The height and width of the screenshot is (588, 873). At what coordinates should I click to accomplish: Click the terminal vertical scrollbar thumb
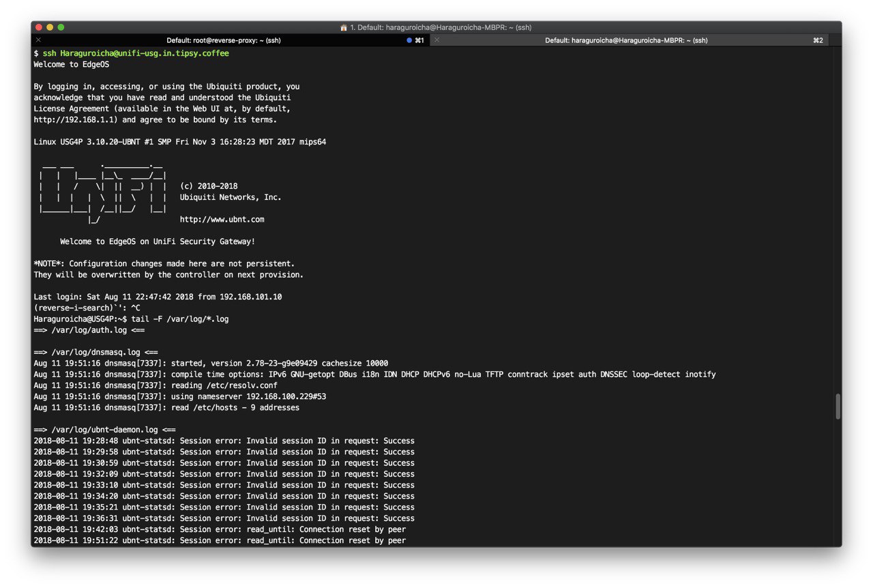[838, 407]
